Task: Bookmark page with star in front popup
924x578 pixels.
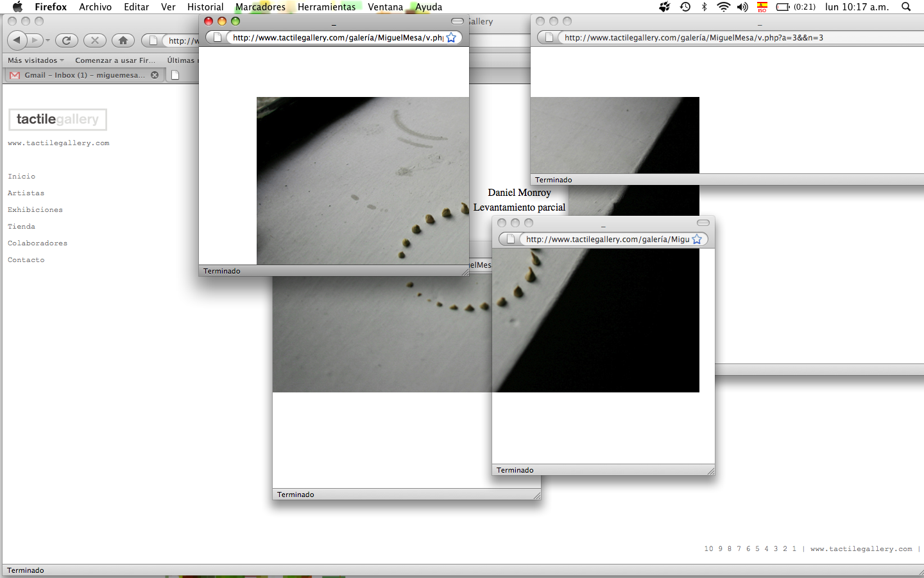Action: 451,38
